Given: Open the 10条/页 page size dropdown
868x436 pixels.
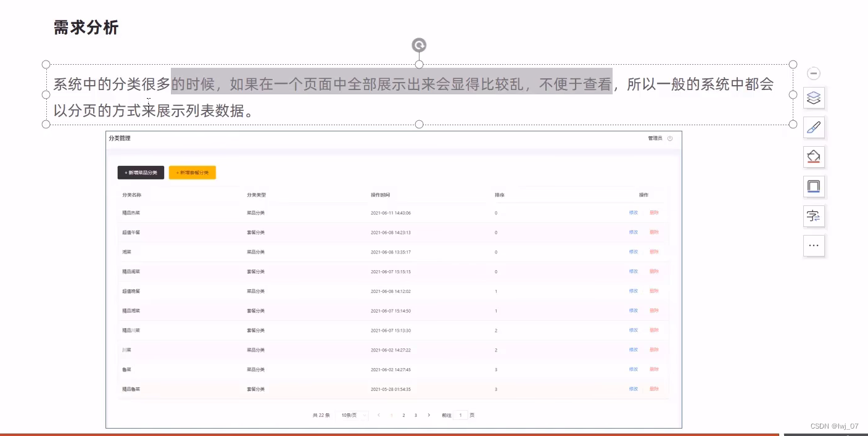Looking at the screenshot, I should click(x=353, y=416).
